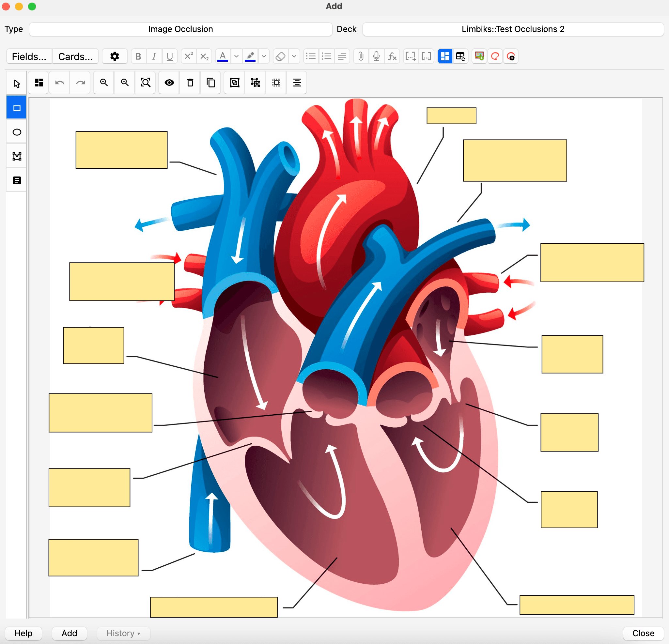Activate the Select arrow tool
This screenshot has width=669, height=644.
tap(16, 83)
